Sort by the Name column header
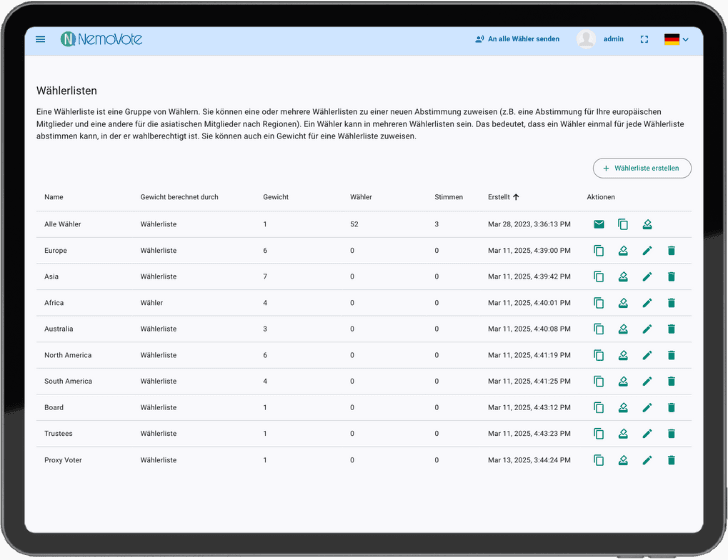Viewport: 728px width, 560px height. point(54,197)
